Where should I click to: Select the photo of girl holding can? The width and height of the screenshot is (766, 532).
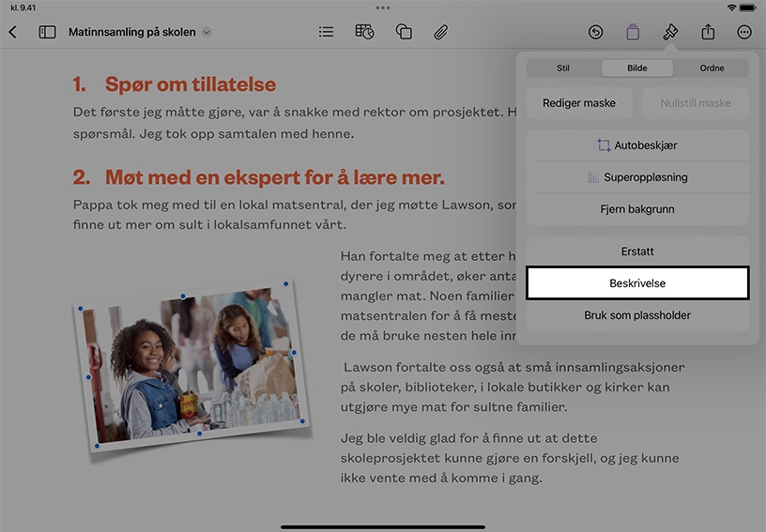tap(191, 365)
